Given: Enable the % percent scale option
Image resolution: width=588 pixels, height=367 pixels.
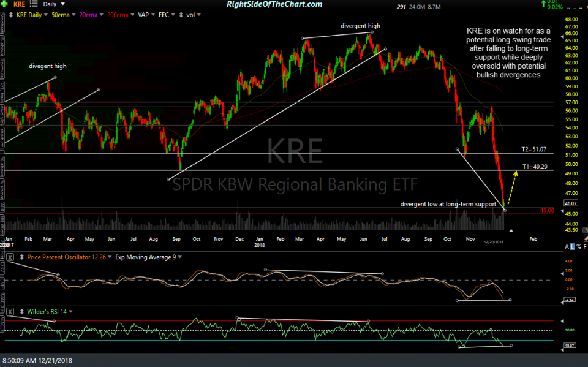Looking at the screenshot, I should click(579, 247).
